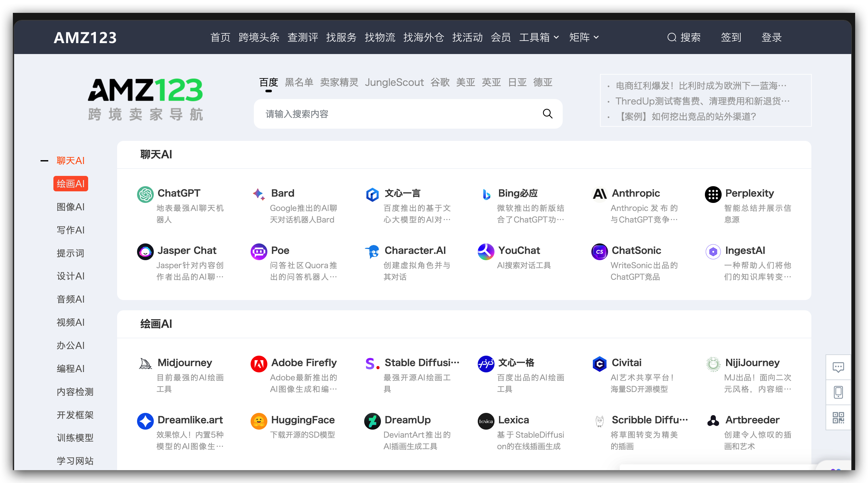Select the 德亚 search tab

pos(543,83)
